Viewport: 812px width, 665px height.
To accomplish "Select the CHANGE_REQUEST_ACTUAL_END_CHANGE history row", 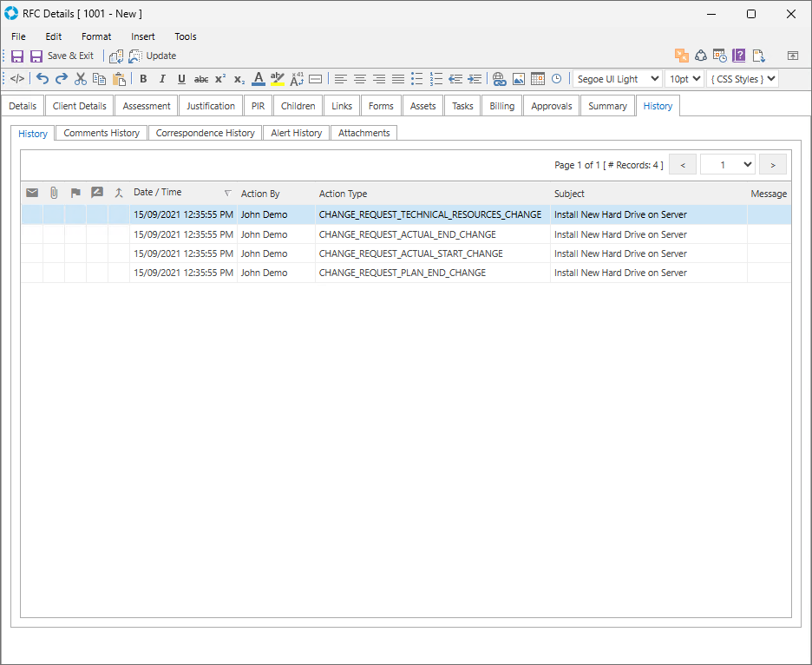I will click(x=407, y=234).
